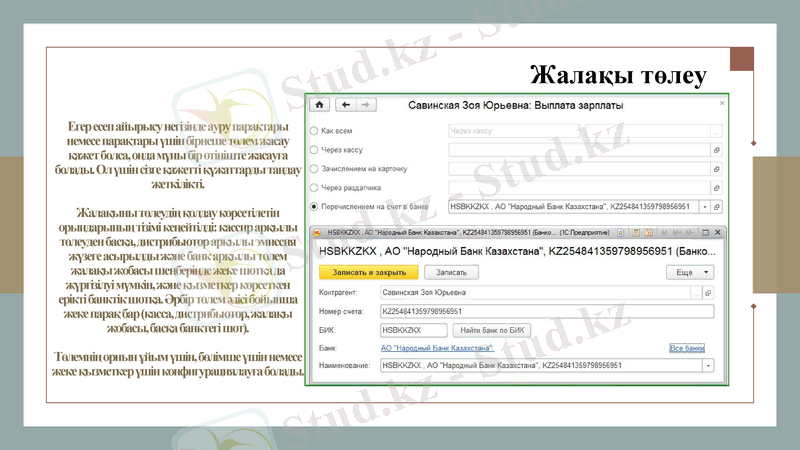Go back with the left arrow button

347,105
